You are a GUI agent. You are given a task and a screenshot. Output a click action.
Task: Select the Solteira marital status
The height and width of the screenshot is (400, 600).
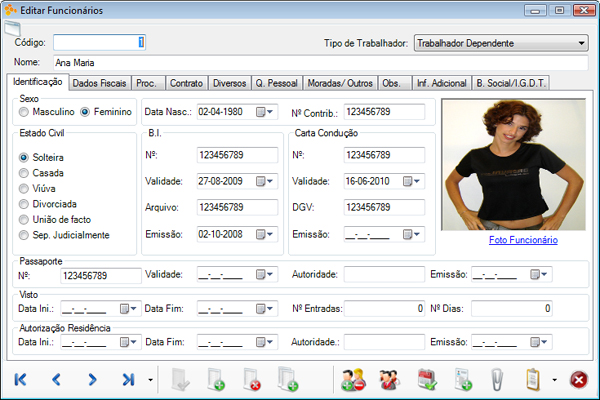pos(24,157)
